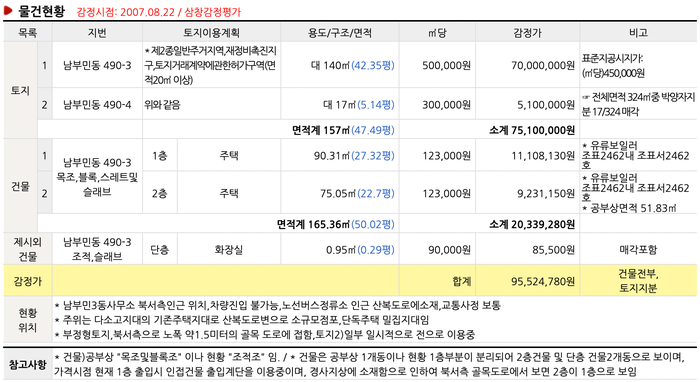The width and height of the screenshot is (700, 382).
Task: Click the 공부상면적 51.83㎡ remark
Action: (629, 208)
